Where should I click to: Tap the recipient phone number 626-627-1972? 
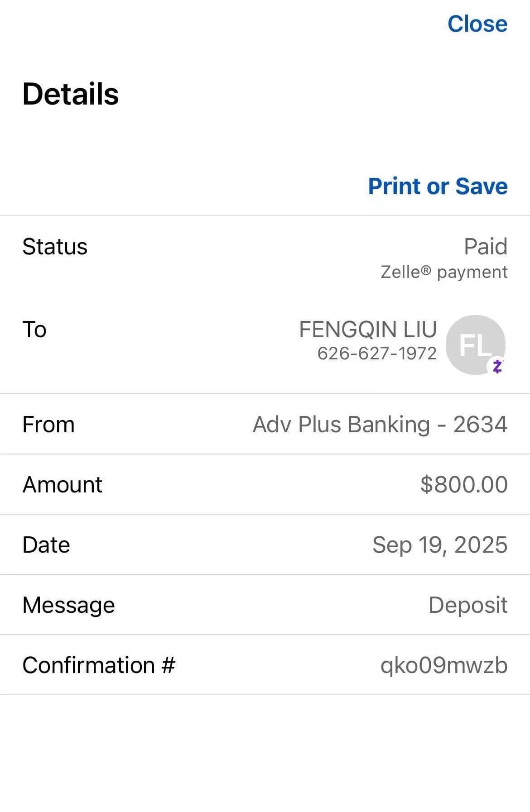[x=377, y=353]
